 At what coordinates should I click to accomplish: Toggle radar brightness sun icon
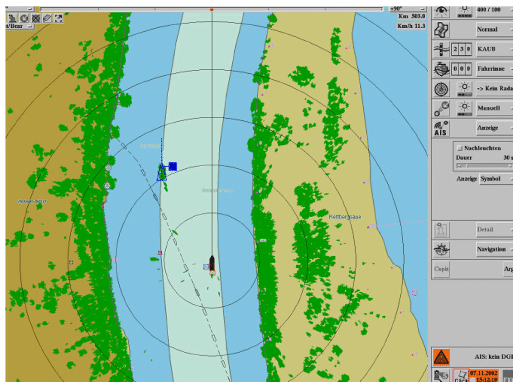coord(464,89)
